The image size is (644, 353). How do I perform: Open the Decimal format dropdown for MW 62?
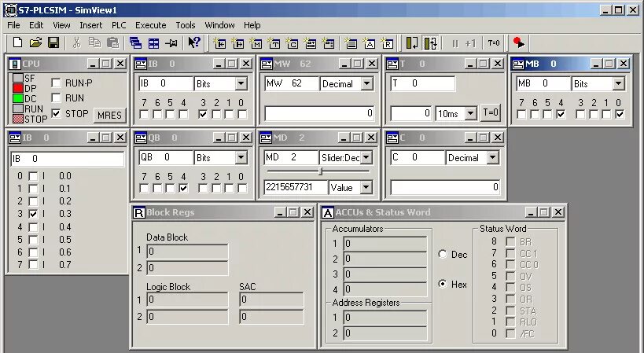pos(366,84)
